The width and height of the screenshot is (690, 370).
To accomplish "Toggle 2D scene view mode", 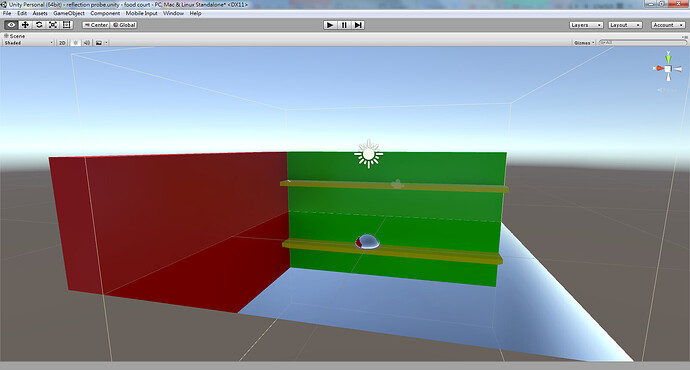I will (x=62, y=43).
